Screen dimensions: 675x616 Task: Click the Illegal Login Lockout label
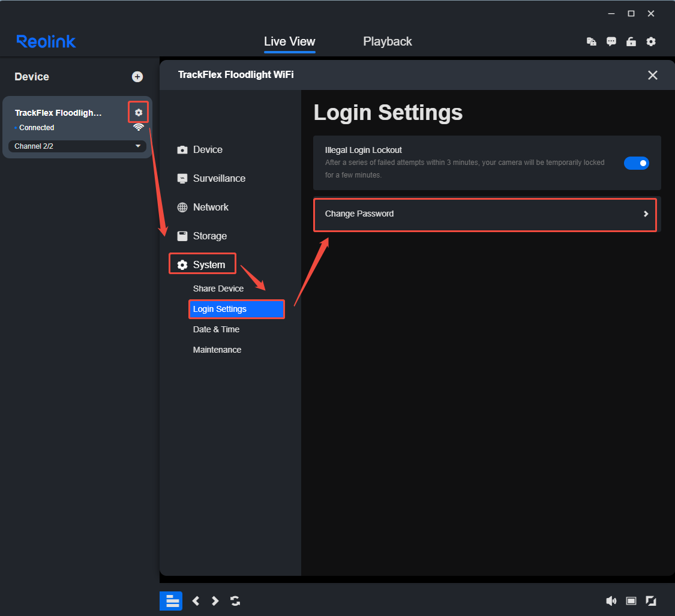coord(364,150)
